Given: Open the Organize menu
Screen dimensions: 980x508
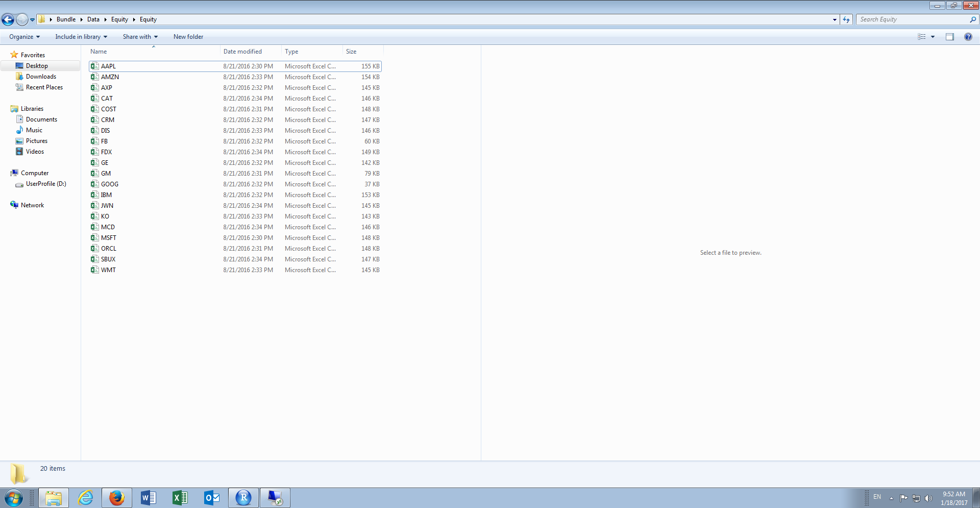Looking at the screenshot, I should [x=24, y=37].
